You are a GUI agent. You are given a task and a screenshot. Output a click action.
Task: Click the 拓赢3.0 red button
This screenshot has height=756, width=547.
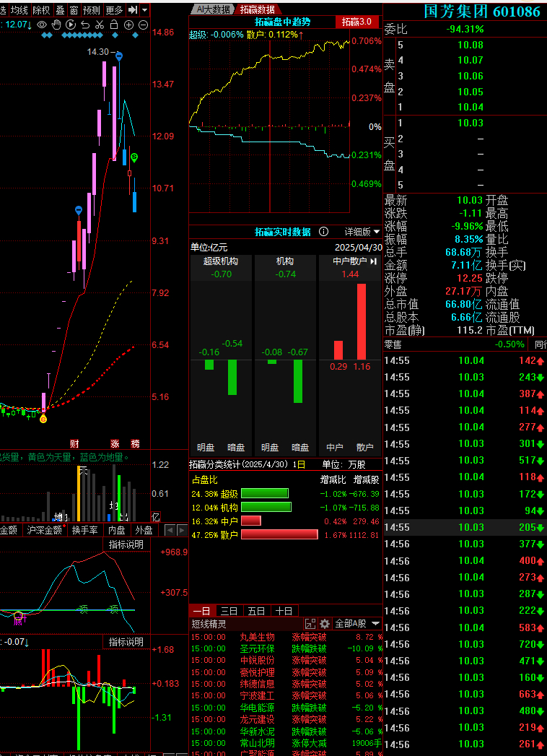pos(356,22)
